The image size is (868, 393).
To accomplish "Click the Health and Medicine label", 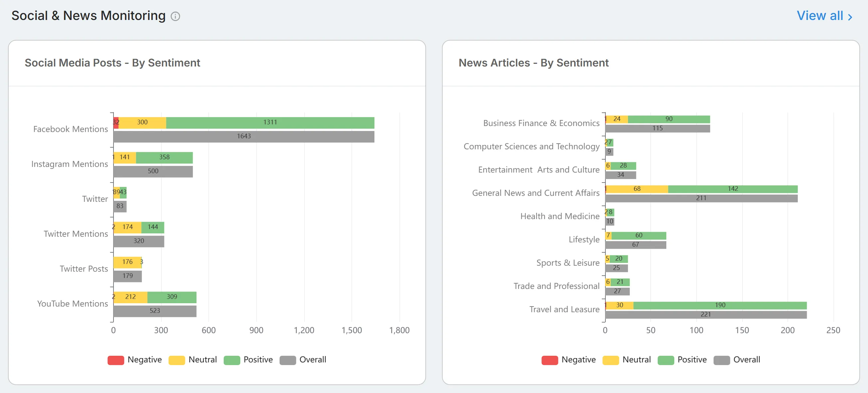I will click(x=560, y=216).
